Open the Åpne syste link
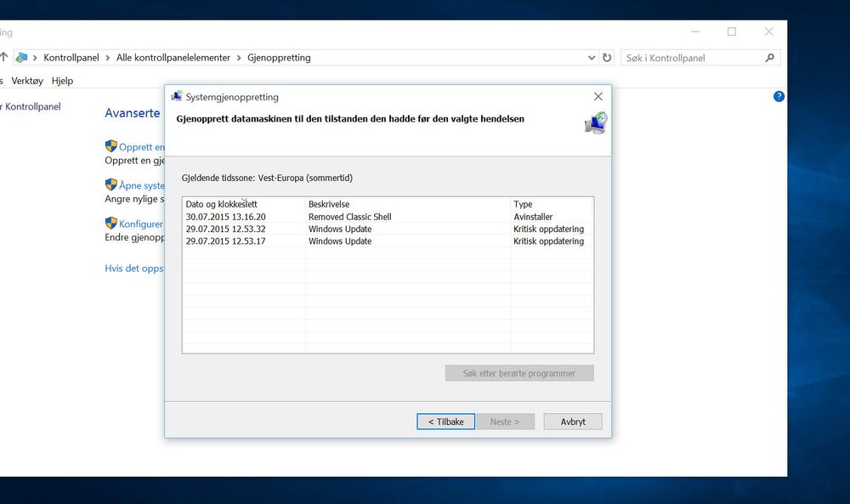This screenshot has height=504, width=850. (141, 185)
